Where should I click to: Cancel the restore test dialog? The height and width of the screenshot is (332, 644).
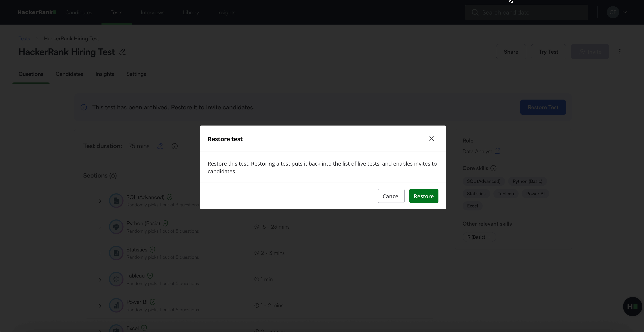pyautogui.click(x=391, y=196)
